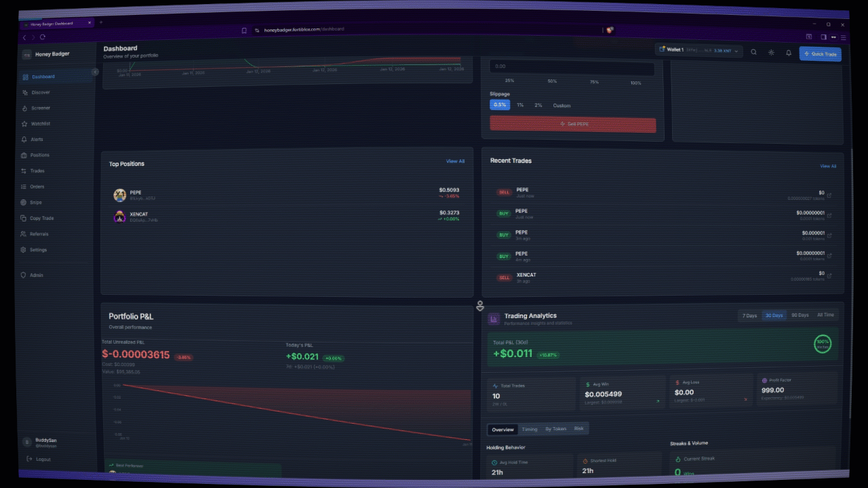Image resolution: width=868 pixels, height=488 pixels.
Task: Collapse the sidebar using the chevron arrow
Action: pyautogui.click(x=95, y=71)
